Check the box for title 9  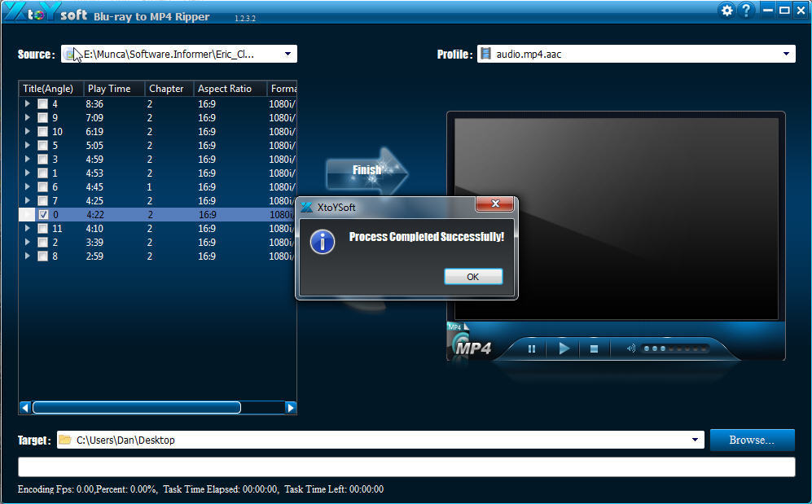pos(42,118)
